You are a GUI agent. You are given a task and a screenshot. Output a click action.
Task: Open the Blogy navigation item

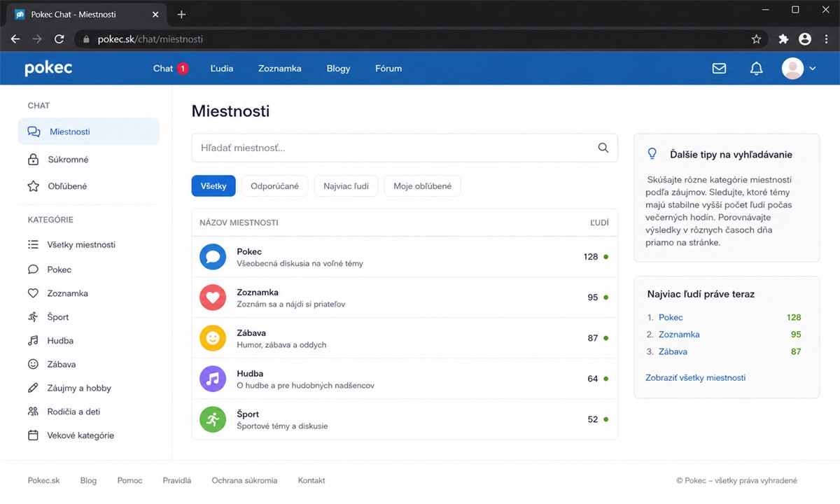[x=338, y=69]
